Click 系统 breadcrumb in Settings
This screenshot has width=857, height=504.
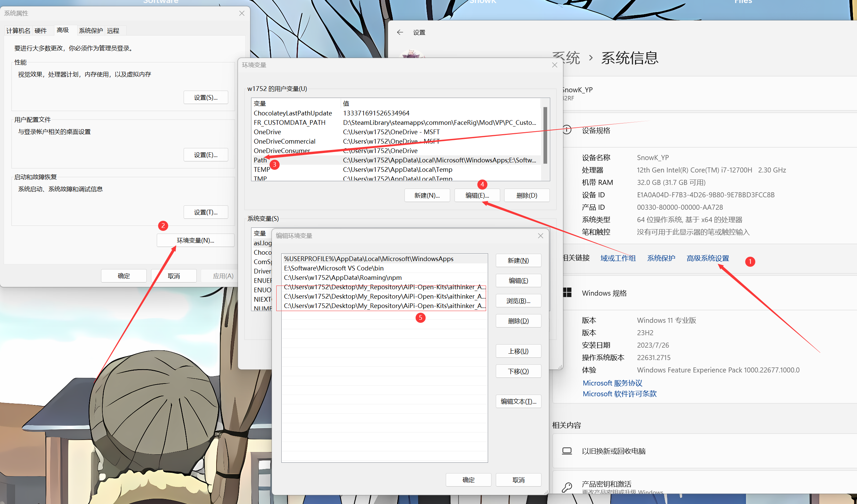(566, 58)
